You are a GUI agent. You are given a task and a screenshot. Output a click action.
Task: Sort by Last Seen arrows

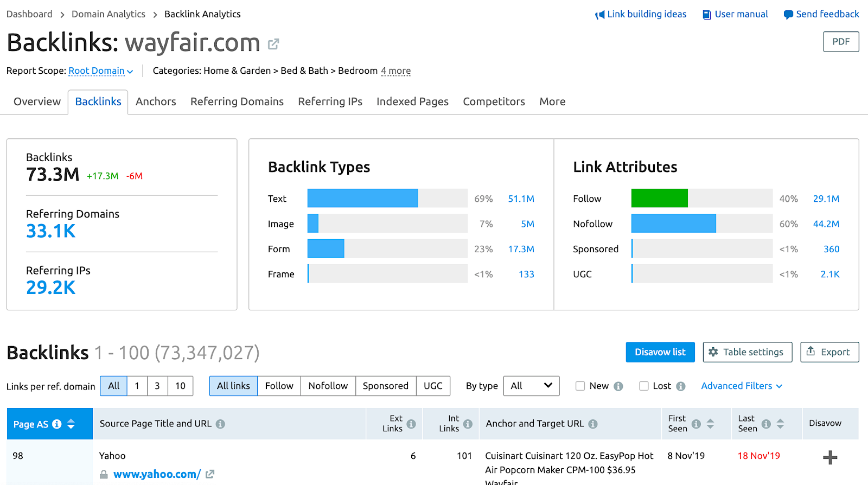780,424
